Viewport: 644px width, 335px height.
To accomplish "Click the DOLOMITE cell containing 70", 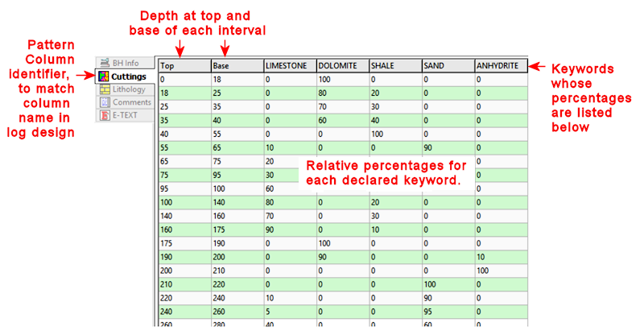I will tap(341, 105).
